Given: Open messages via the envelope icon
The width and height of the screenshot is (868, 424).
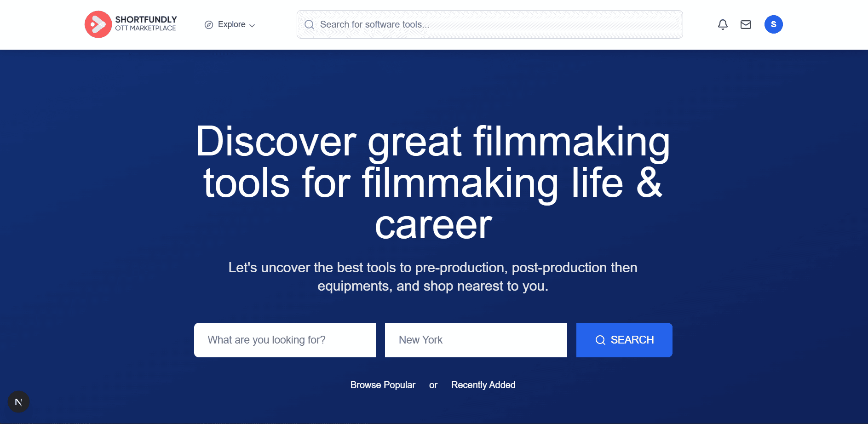Looking at the screenshot, I should click(x=746, y=25).
